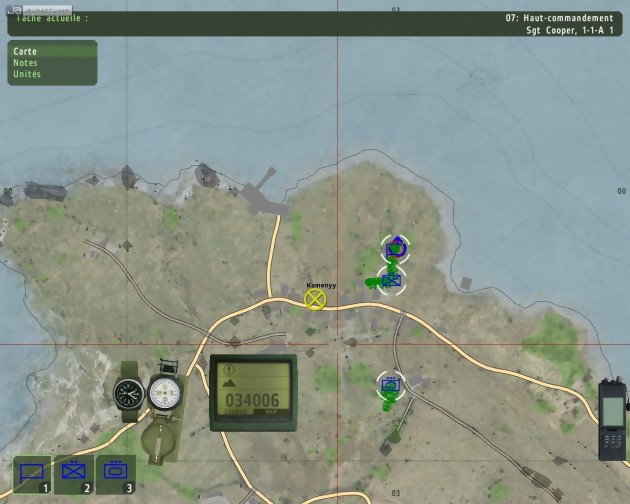Open the Notes tab
The height and width of the screenshot is (504, 630).
pos(25,62)
